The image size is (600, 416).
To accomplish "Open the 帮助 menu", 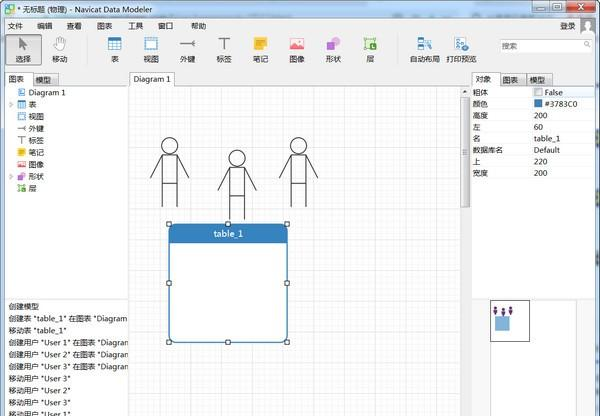I will tap(198, 26).
